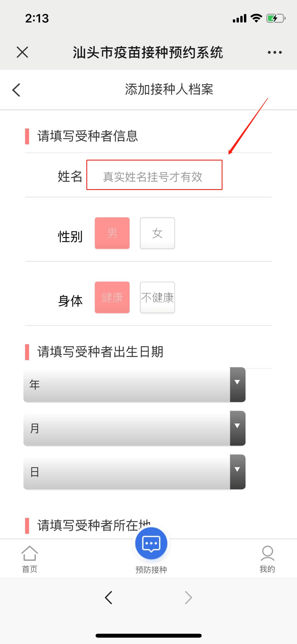Select 女 as gender

pyautogui.click(x=157, y=233)
